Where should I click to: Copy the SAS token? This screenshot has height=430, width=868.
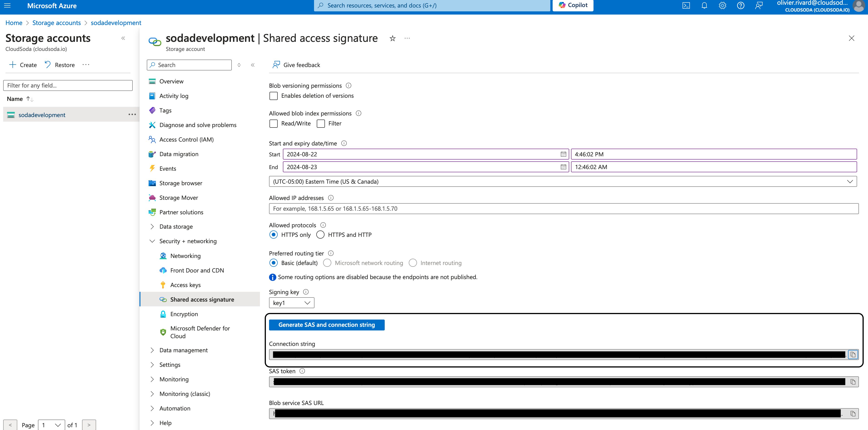pyautogui.click(x=853, y=382)
